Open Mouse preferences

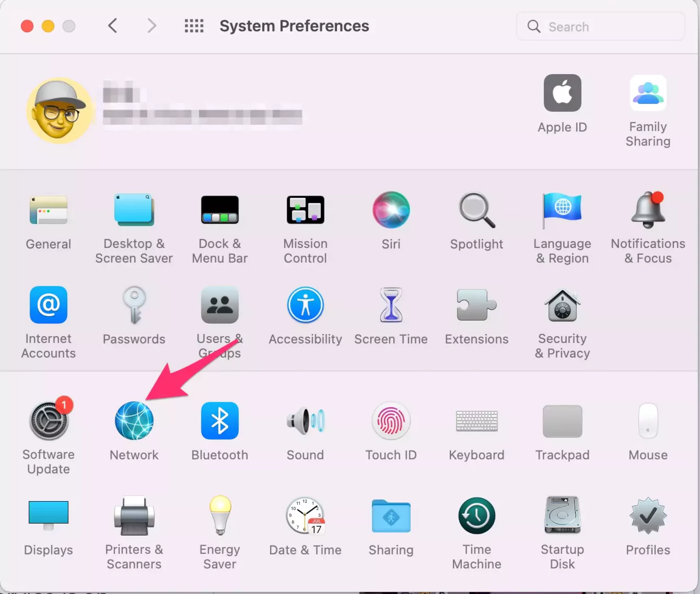648,420
